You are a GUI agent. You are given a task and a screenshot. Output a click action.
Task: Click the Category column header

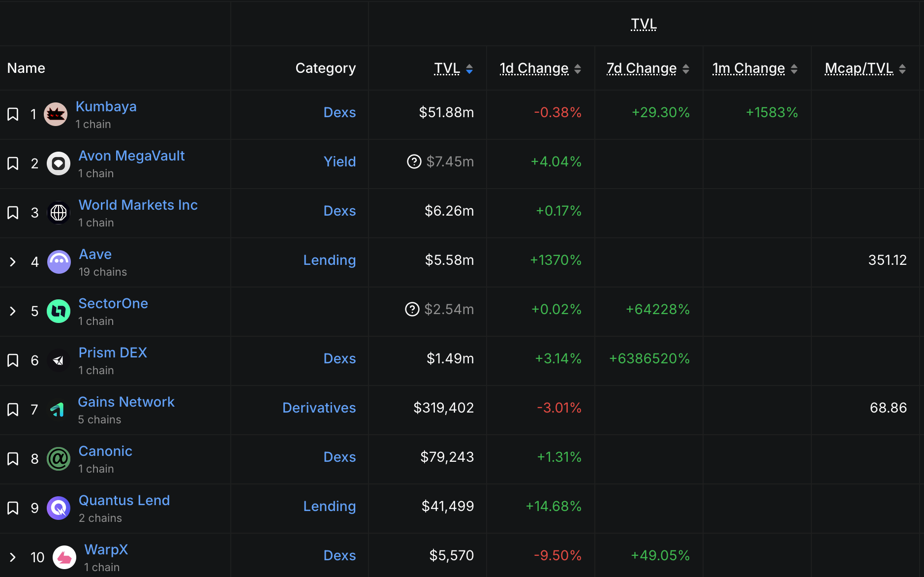(x=325, y=68)
